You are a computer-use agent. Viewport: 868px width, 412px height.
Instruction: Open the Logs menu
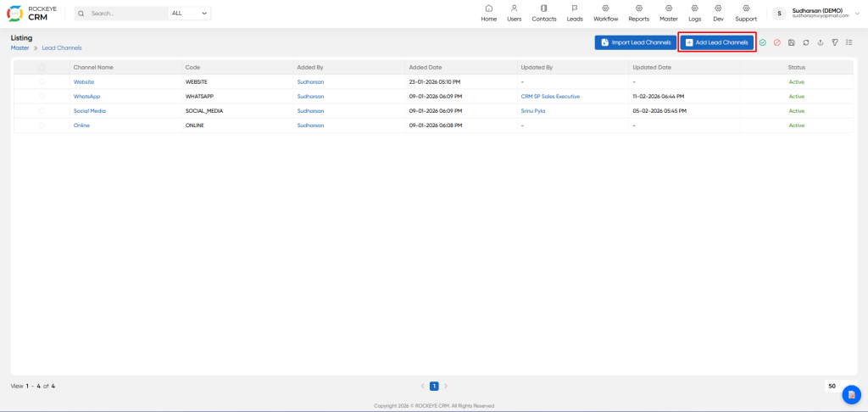pyautogui.click(x=695, y=14)
